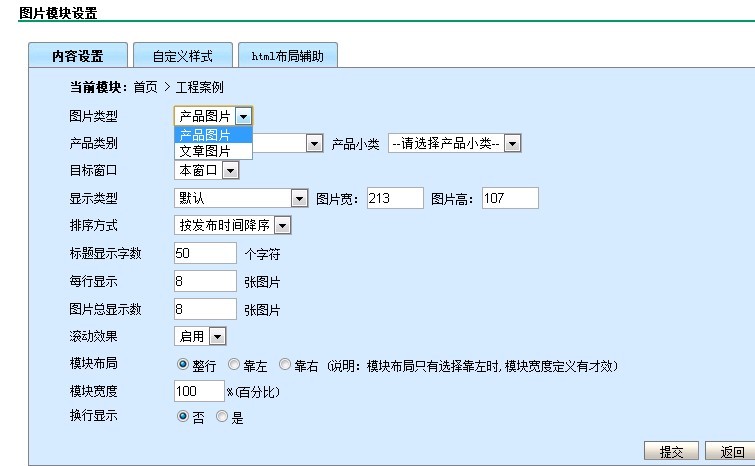The width and height of the screenshot is (755, 466).
Task: Click the 图片宽 input field
Action: 395,198
